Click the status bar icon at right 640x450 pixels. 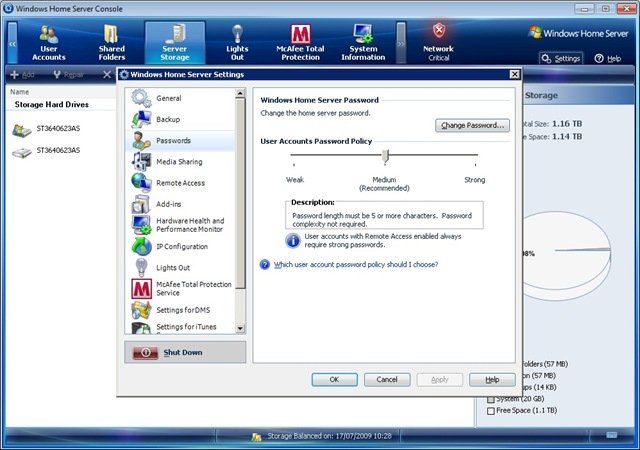(x=611, y=435)
